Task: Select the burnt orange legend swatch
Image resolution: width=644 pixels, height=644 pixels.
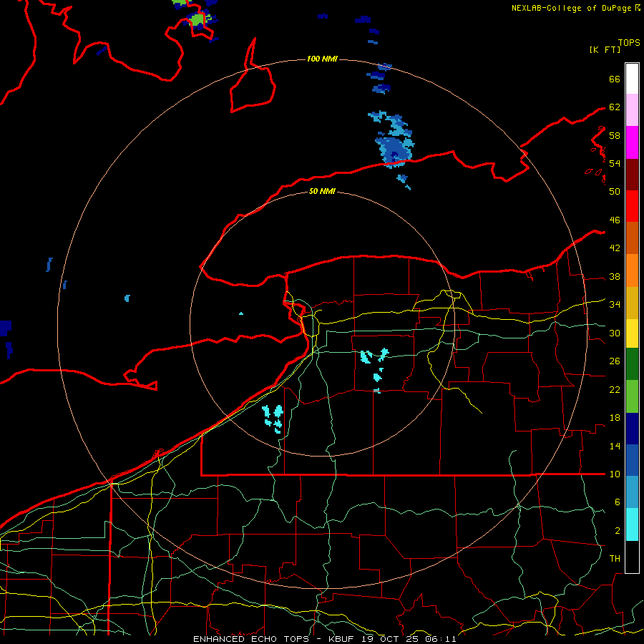Action: [x=632, y=238]
